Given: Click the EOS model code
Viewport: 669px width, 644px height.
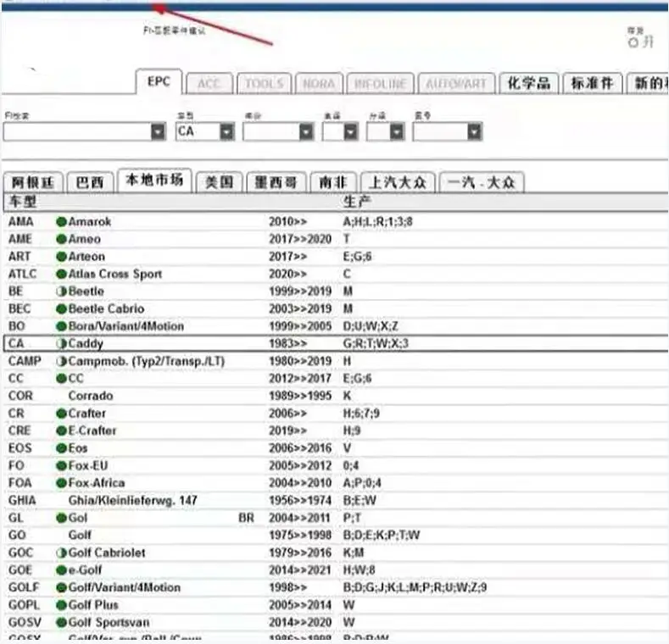Looking at the screenshot, I should pos(20,448).
